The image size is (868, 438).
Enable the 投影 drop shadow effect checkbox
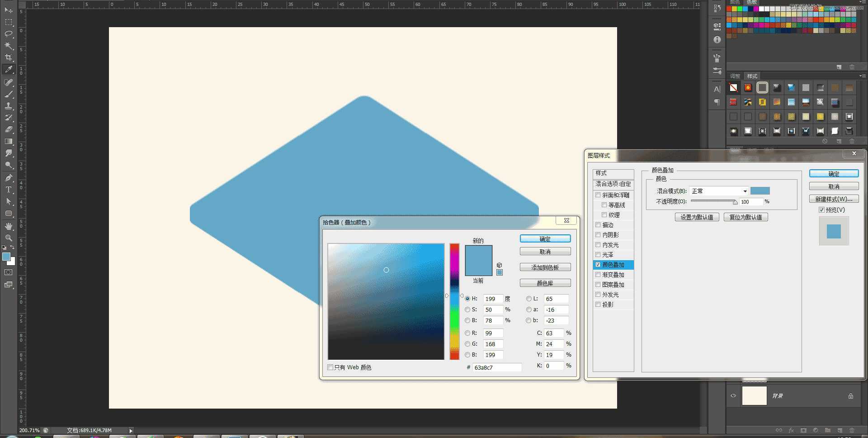598,304
